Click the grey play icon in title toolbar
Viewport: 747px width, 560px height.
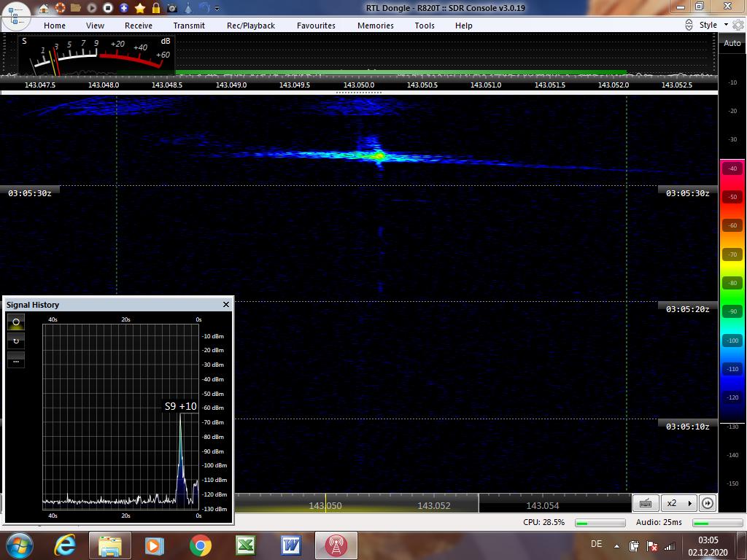click(92, 7)
